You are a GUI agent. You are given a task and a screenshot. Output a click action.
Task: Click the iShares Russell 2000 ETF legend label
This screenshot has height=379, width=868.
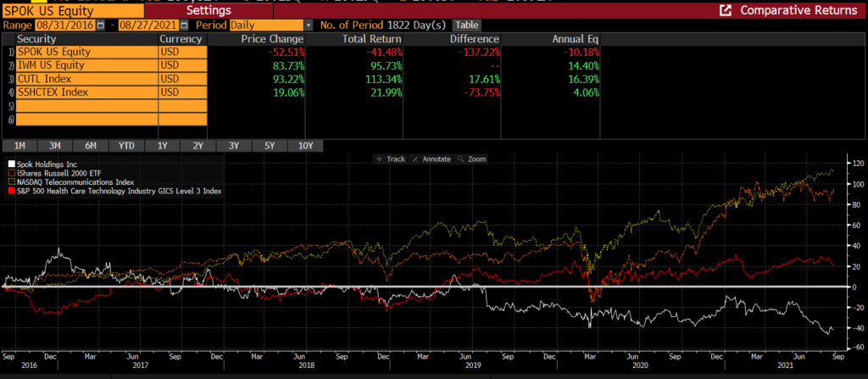point(58,174)
